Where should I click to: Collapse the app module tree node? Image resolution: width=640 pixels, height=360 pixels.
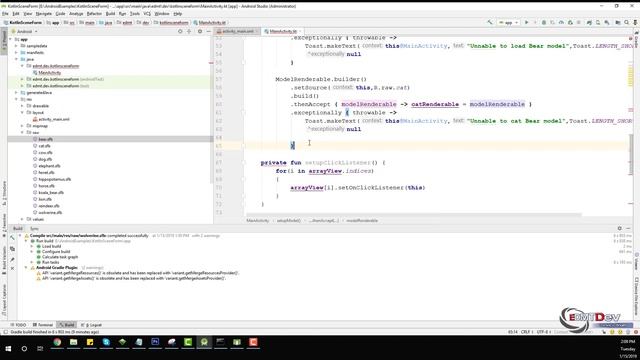[x=11, y=39]
